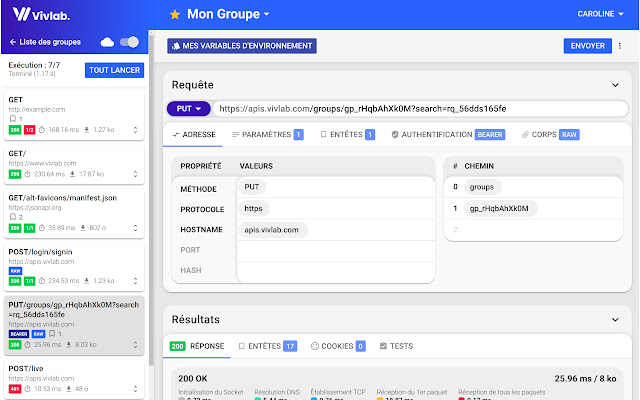Viewport: 640px width, 400px height.
Task: Open the PUT method dropdown
Action: click(x=188, y=109)
